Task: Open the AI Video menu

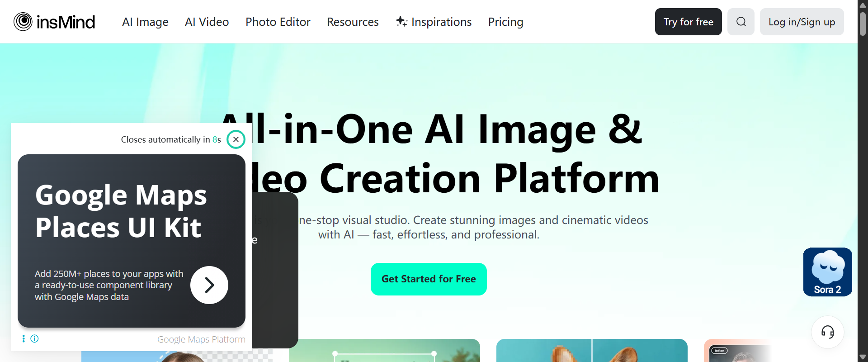Action: [x=207, y=22]
